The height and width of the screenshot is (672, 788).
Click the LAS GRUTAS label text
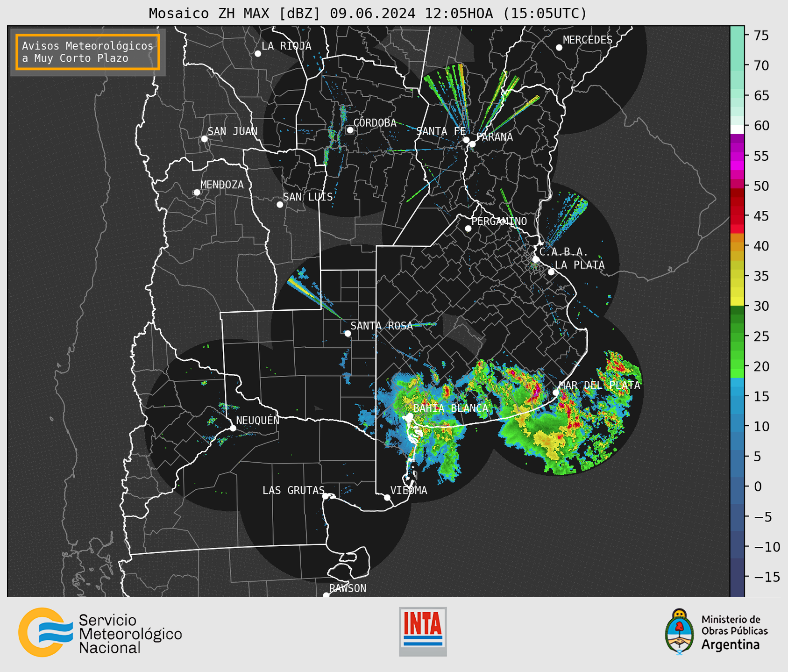coord(293,490)
